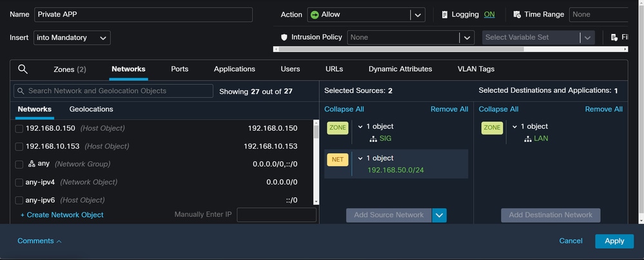
Task: Click the source ZONE badge
Action: 338,127
